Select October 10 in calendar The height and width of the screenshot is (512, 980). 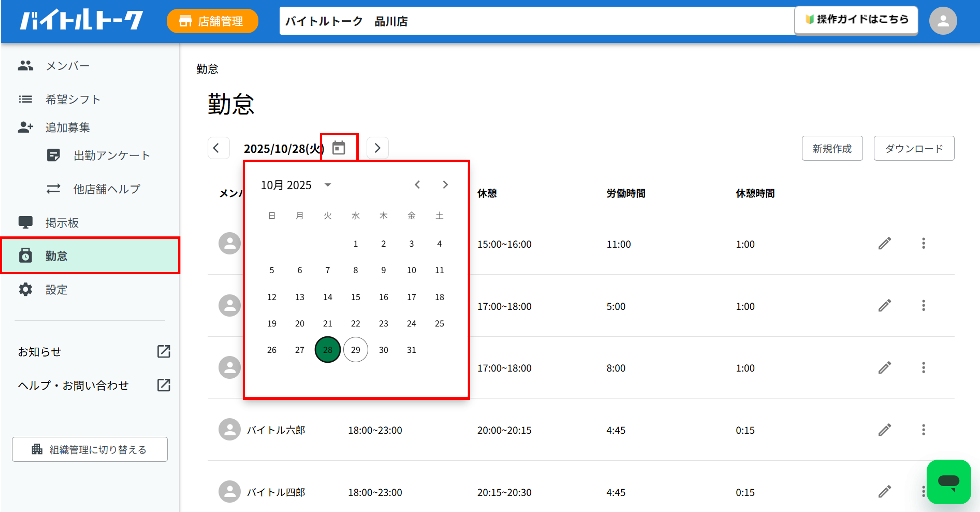(411, 270)
